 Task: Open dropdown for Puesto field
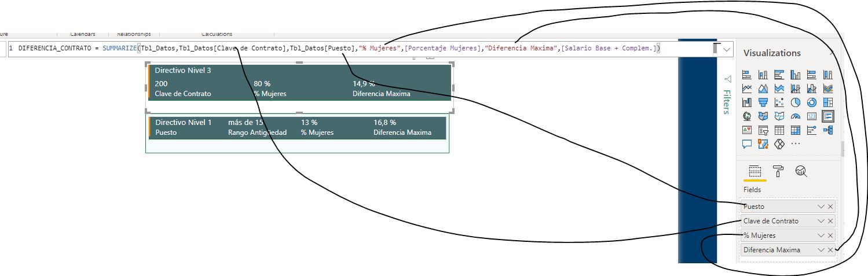pyautogui.click(x=821, y=207)
